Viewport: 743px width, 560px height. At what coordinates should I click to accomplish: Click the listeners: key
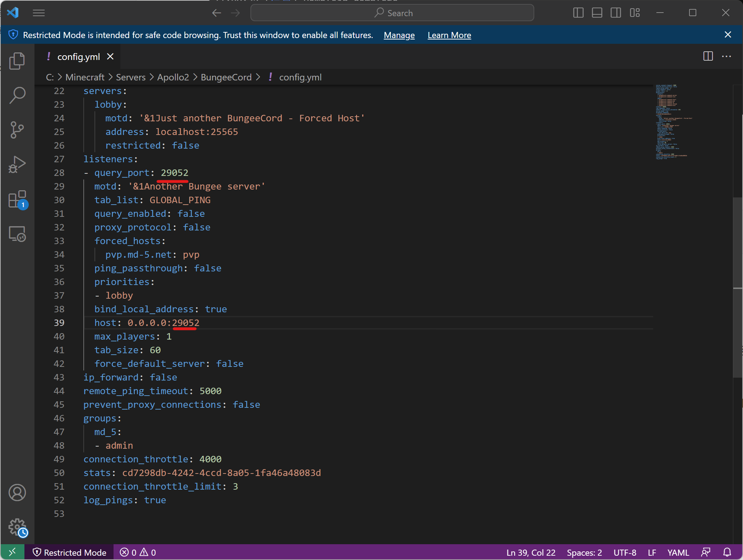tap(110, 159)
